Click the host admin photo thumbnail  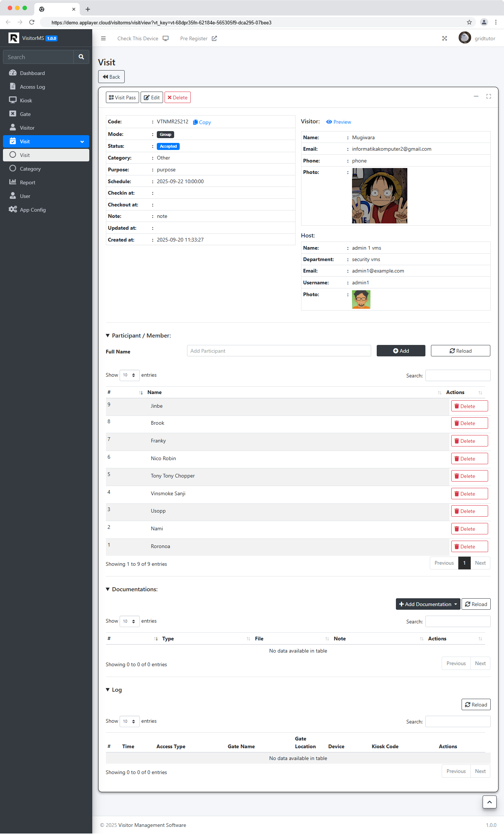(361, 300)
